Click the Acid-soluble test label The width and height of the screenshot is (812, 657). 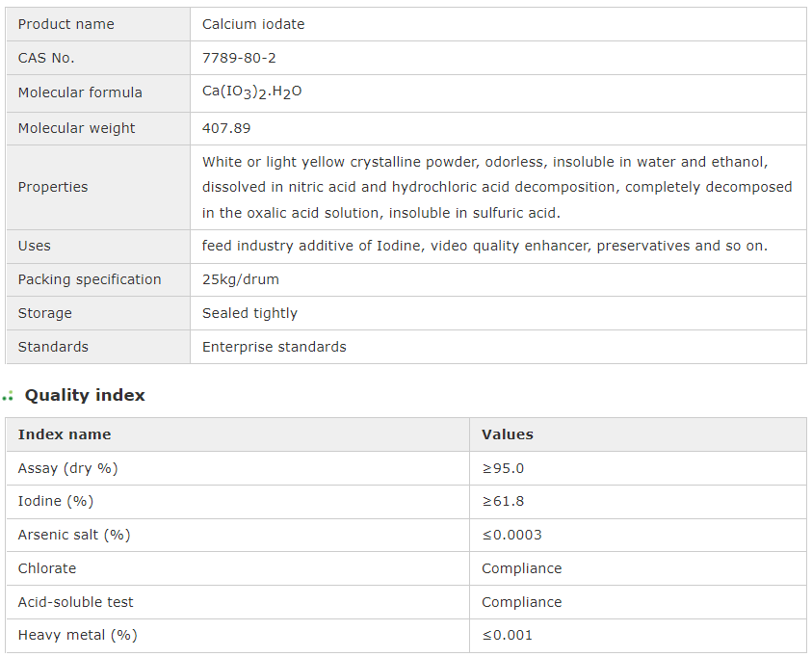(75, 602)
